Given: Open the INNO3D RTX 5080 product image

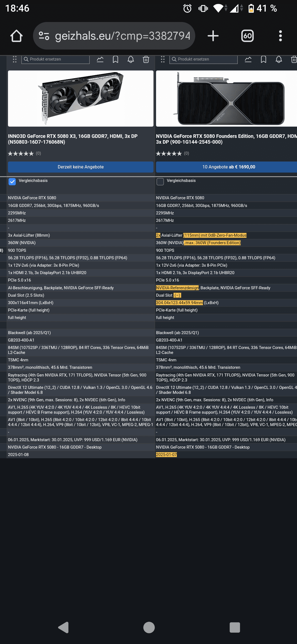Looking at the screenshot, I should 81,99.
